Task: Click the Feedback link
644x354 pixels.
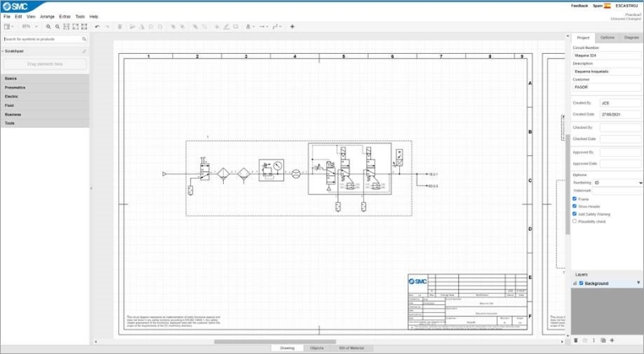Action: click(580, 6)
